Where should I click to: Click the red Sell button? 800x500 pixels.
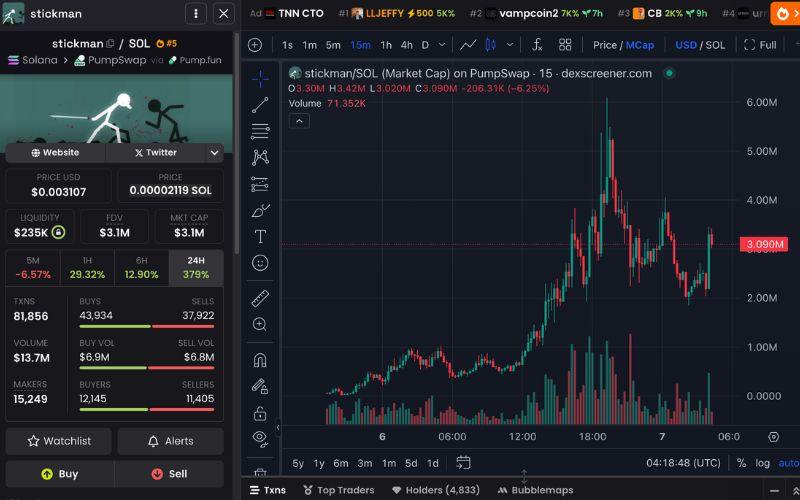169,474
